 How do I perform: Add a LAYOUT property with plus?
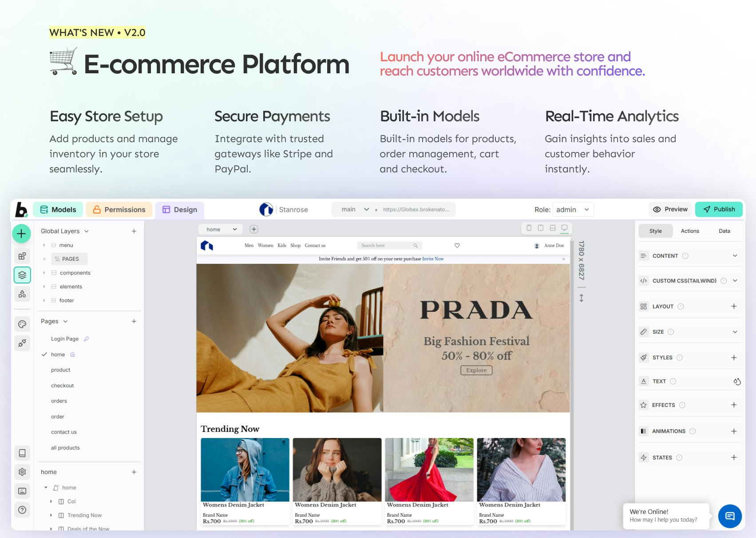(x=734, y=306)
